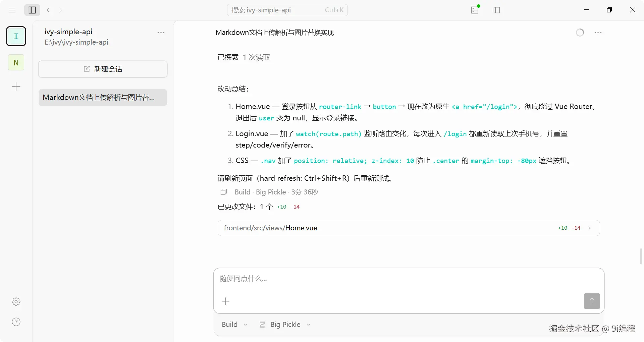The image size is (644, 342).
Task: Click the inline code watch(route.path)
Action: point(329,134)
